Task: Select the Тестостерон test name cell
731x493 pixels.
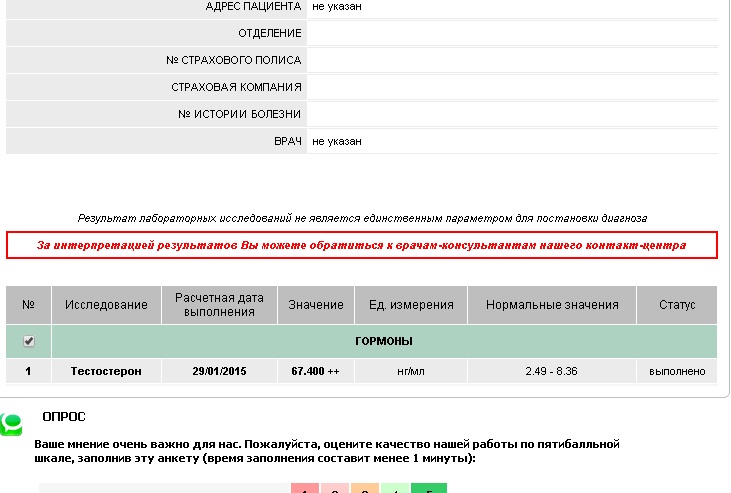Action: point(106,371)
